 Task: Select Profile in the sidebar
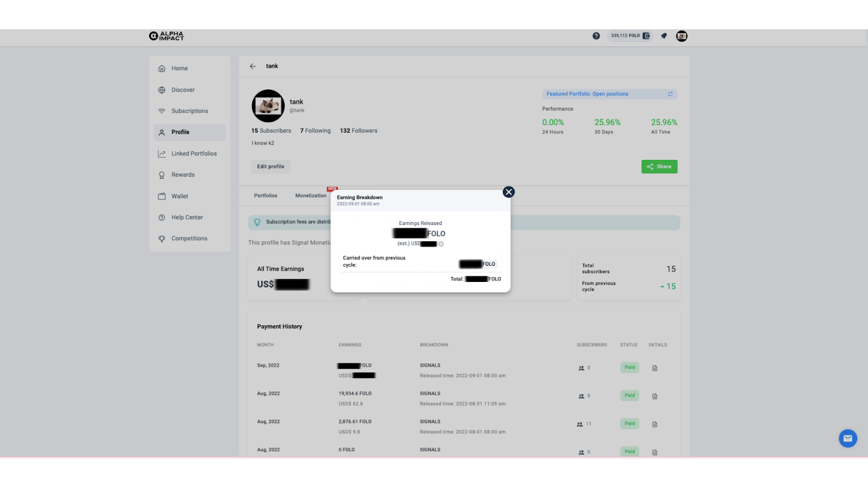click(x=189, y=132)
